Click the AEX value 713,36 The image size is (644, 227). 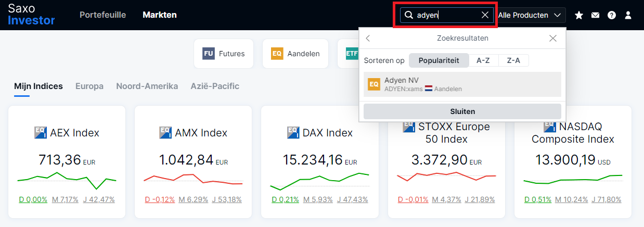tap(60, 159)
